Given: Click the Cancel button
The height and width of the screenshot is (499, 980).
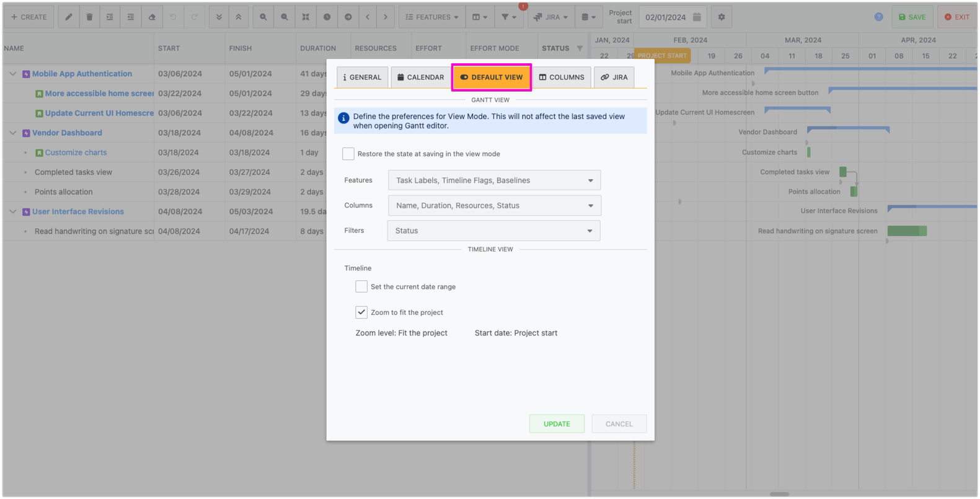Looking at the screenshot, I should pyautogui.click(x=619, y=423).
